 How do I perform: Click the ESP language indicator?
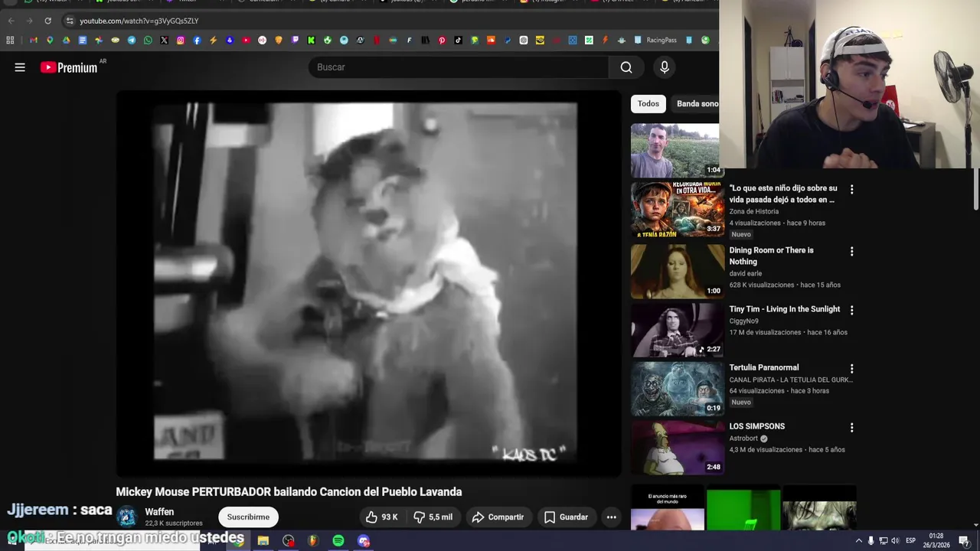tap(910, 541)
